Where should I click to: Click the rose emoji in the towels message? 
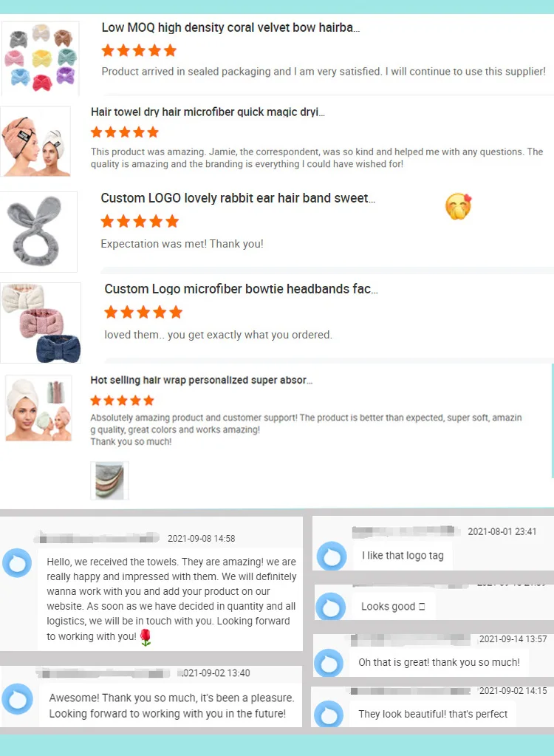(x=146, y=638)
